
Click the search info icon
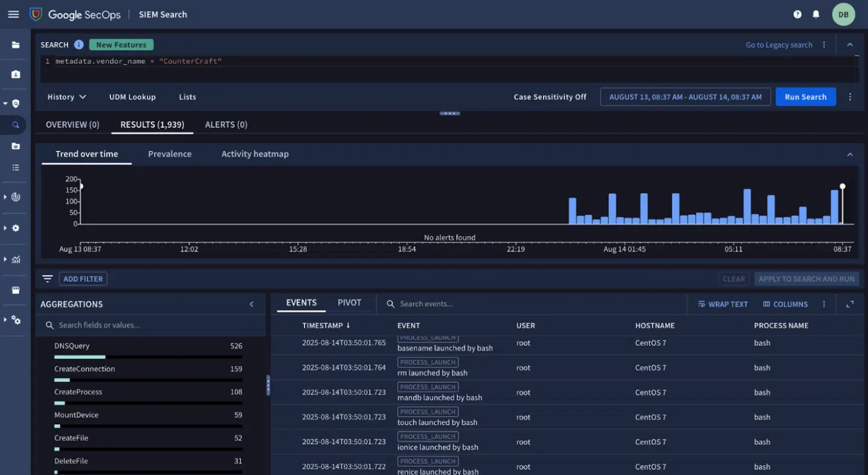tap(79, 45)
